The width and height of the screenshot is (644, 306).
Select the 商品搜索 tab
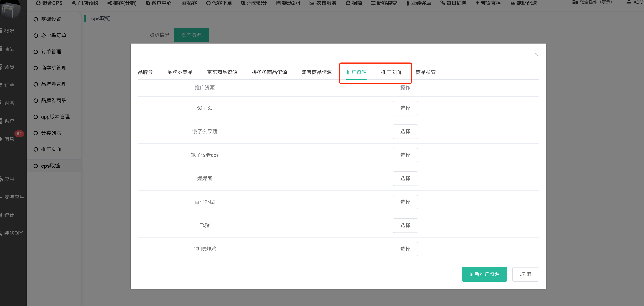point(426,72)
